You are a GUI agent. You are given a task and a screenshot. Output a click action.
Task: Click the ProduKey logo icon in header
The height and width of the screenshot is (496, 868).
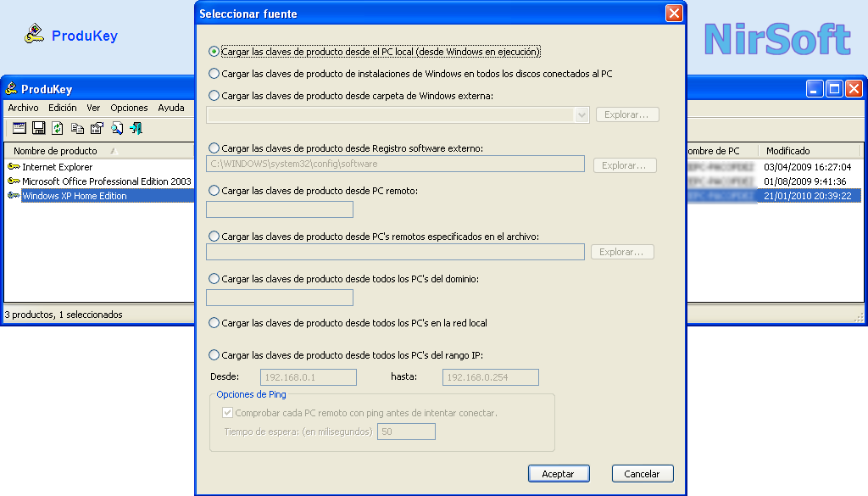point(34,34)
